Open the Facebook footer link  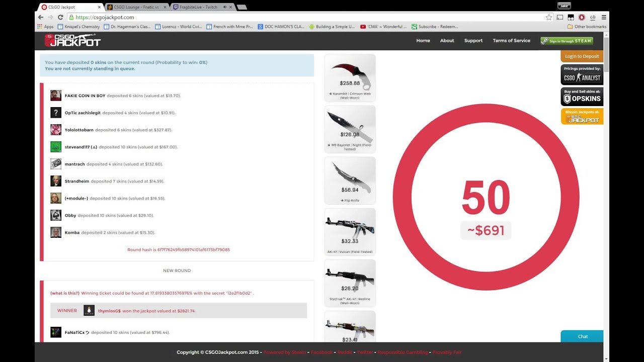321,352
